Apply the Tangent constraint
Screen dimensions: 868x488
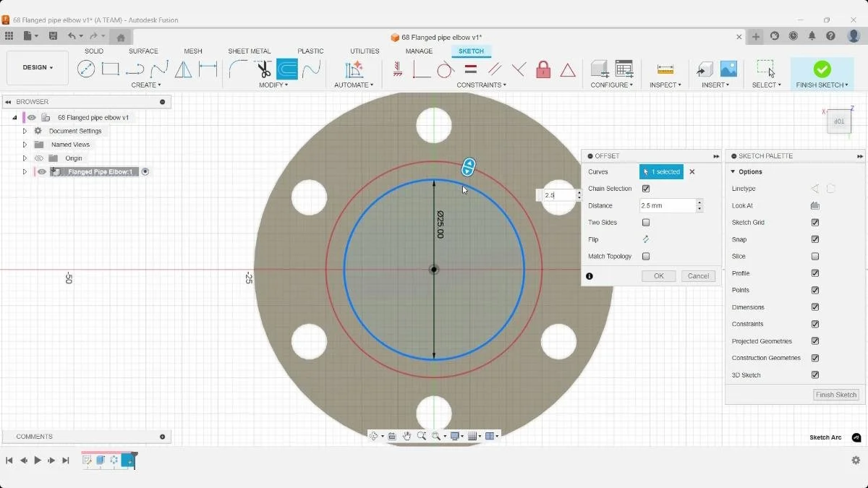pos(446,69)
